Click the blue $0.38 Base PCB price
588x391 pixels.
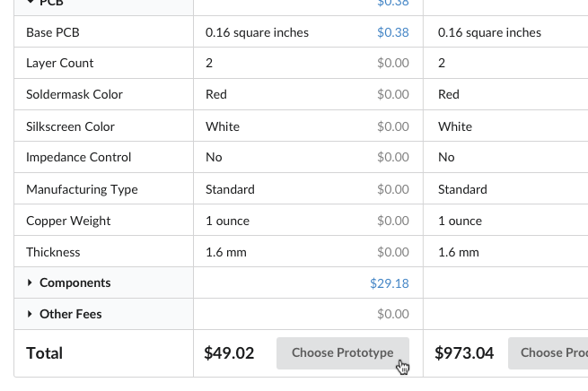[x=393, y=32]
